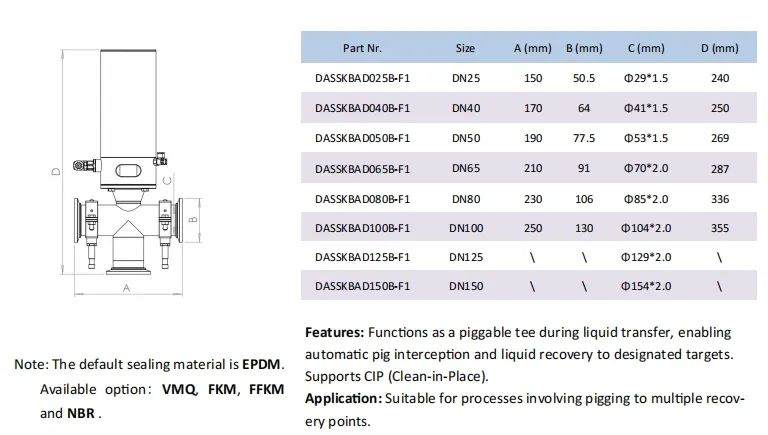Select part number DASSKBAD150B-F1
The image size is (768, 435).
tap(362, 287)
